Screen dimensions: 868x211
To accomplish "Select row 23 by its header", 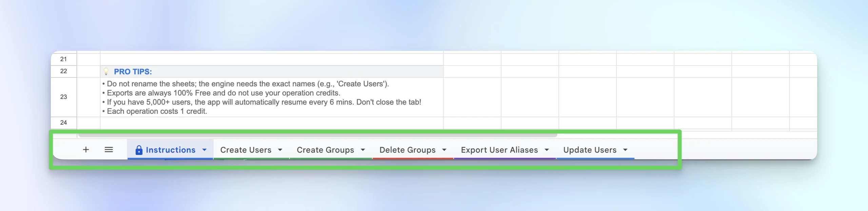I will click(63, 97).
